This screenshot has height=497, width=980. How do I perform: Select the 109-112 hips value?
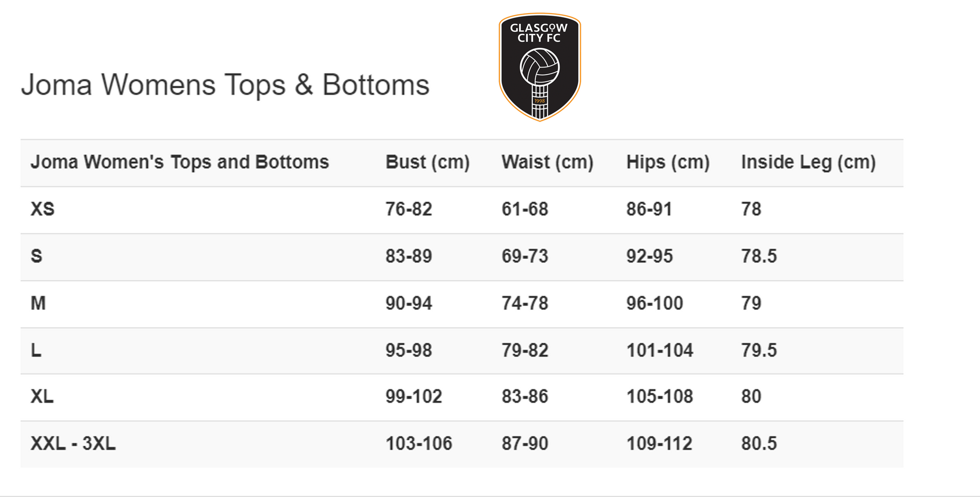pos(659,444)
